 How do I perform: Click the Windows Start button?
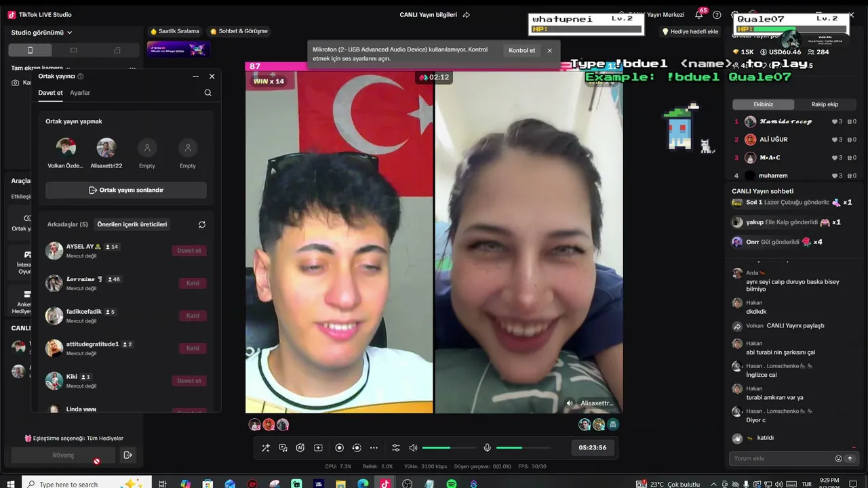point(11,483)
